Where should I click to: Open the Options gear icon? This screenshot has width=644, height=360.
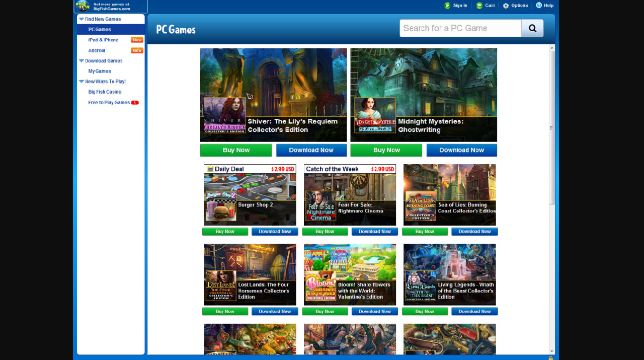[x=506, y=6]
